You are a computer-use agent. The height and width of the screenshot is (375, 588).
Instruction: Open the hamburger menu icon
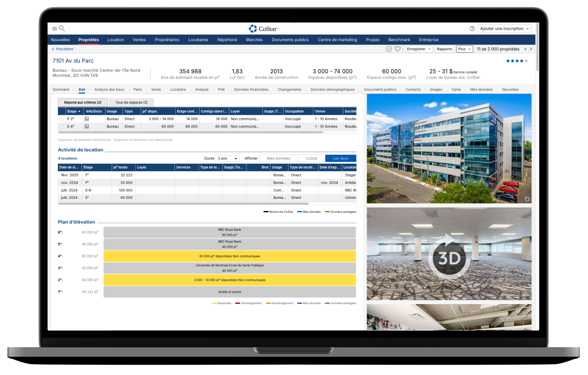(55, 29)
